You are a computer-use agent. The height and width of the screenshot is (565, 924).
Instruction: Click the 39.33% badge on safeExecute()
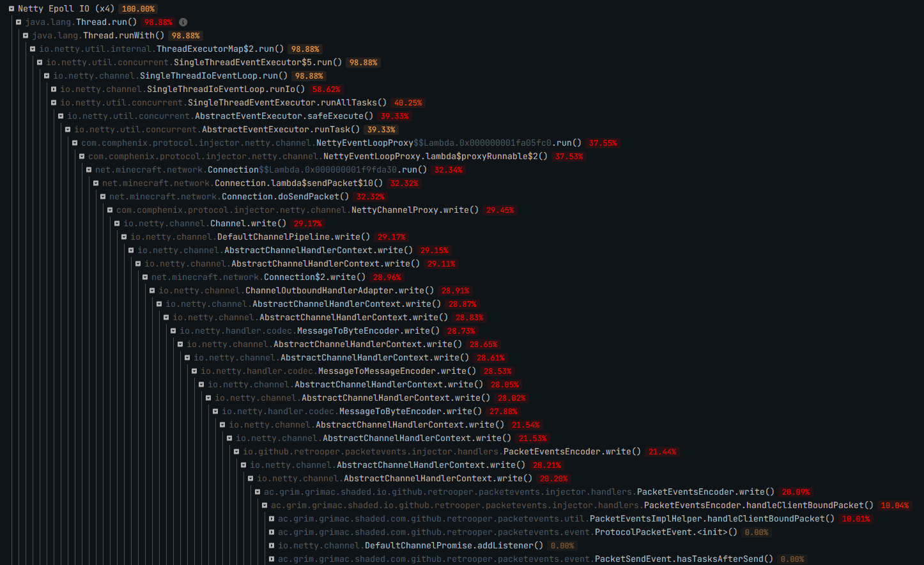(x=395, y=116)
